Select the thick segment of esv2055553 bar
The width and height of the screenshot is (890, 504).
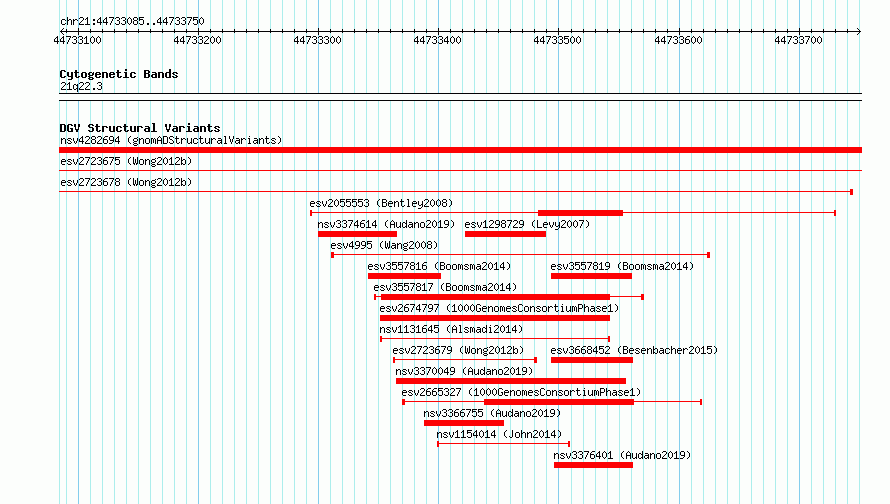[580, 213]
